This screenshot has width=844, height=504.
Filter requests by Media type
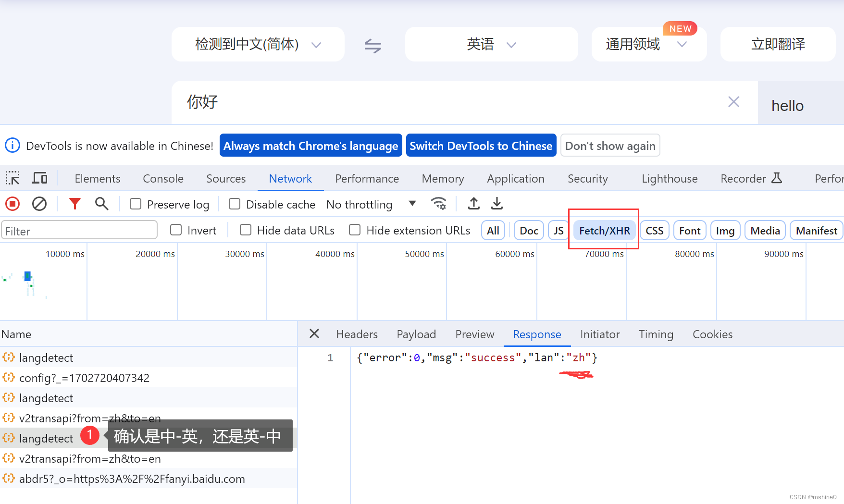[x=765, y=231]
